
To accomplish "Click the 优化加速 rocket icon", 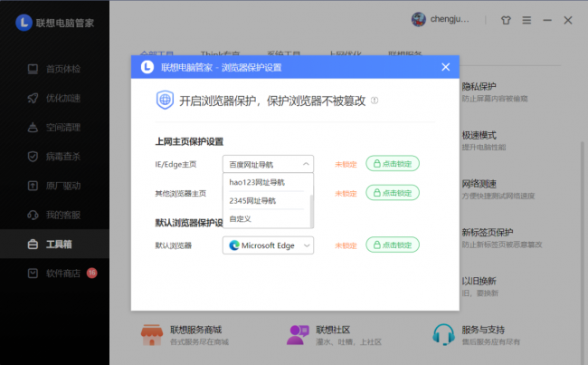I will (x=33, y=99).
